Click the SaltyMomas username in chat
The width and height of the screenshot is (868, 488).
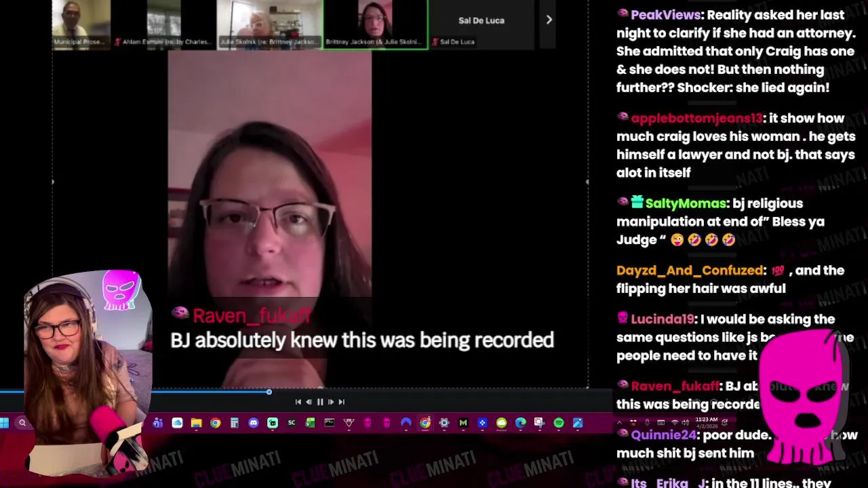pos(685,203)
